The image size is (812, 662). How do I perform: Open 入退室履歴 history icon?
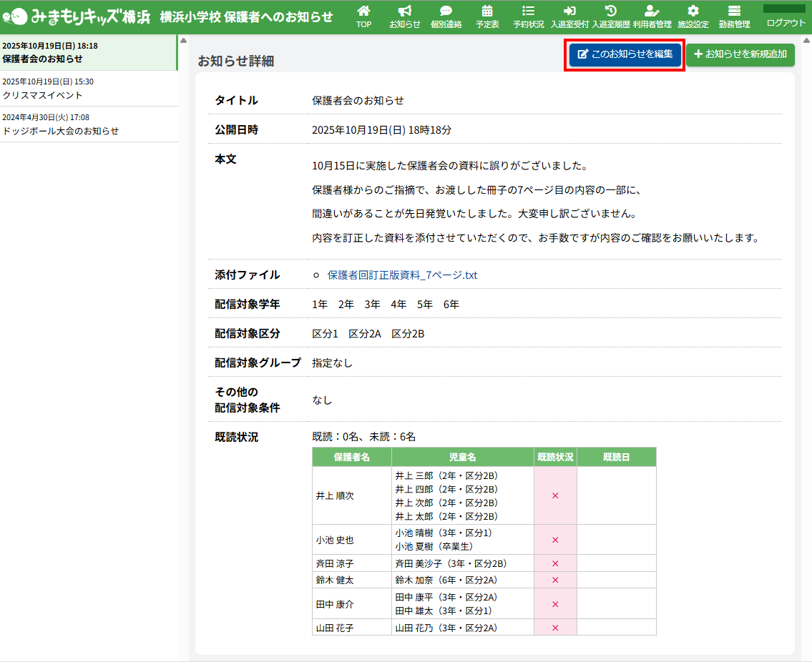pos(611,11)
